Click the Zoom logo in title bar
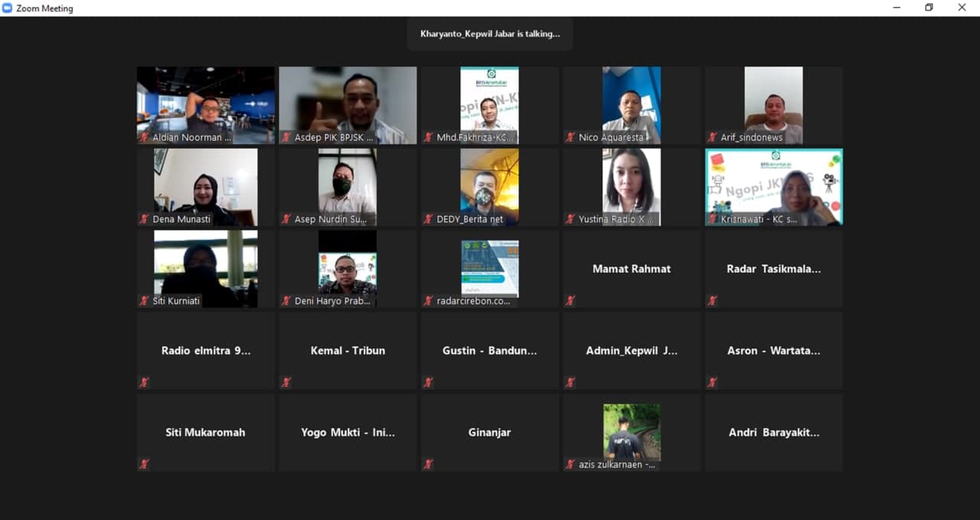The height and width of the screenshot is (520, 980). [8, 8]
